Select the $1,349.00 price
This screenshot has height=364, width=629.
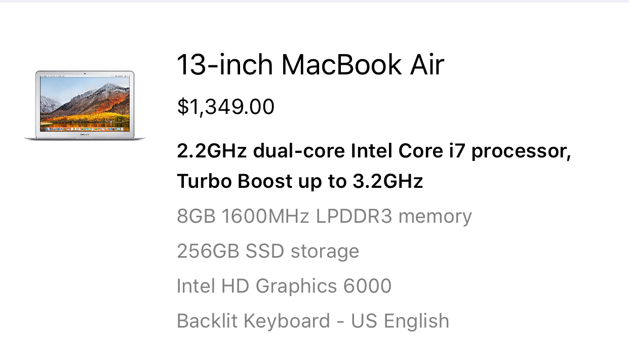[226, 107]
